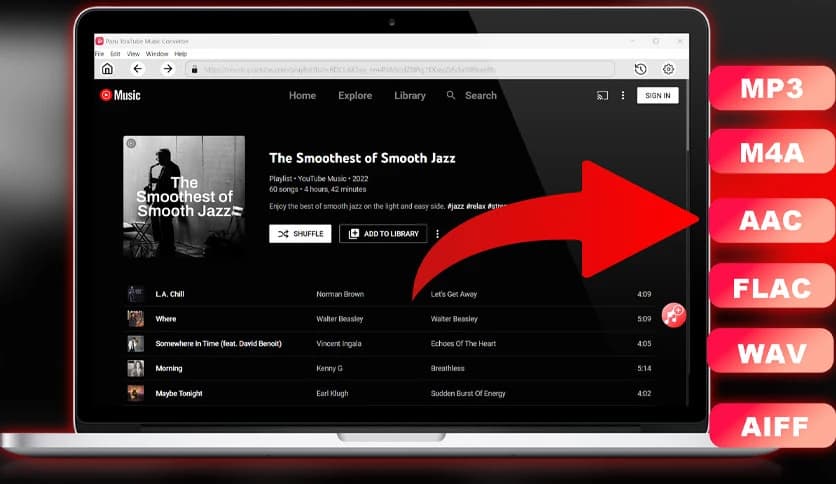The height and width of the screenshot is (484, 836).
Task: Switch to the Explore tab
Action: pos(355,95)
